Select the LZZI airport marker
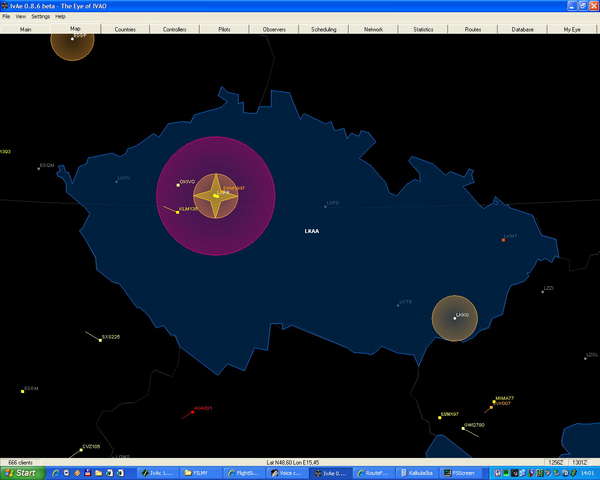Viewport: 600px width, 480px height. pos(543,292)
